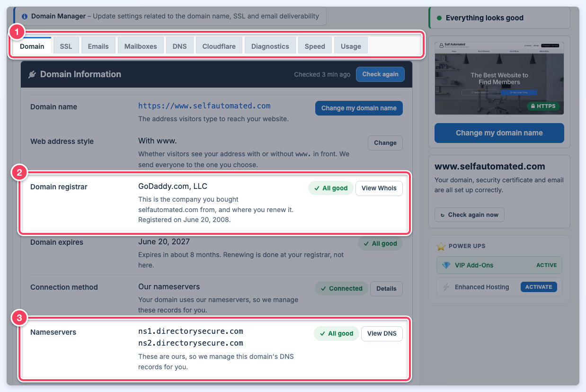Click the June 20, 2027 expiry date
This screenshot has height=392, width=586.
[164, 241]
